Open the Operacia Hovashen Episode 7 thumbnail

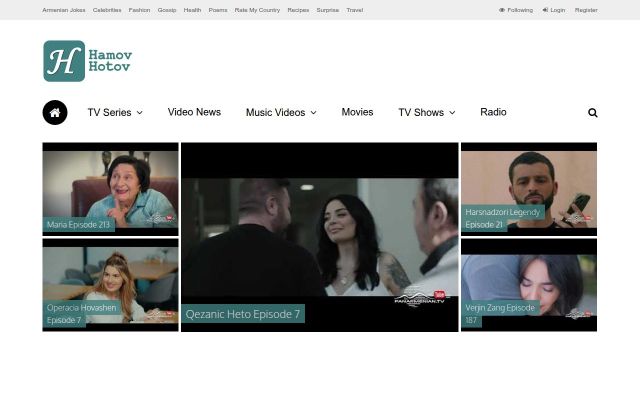click(x=110, y=285)
